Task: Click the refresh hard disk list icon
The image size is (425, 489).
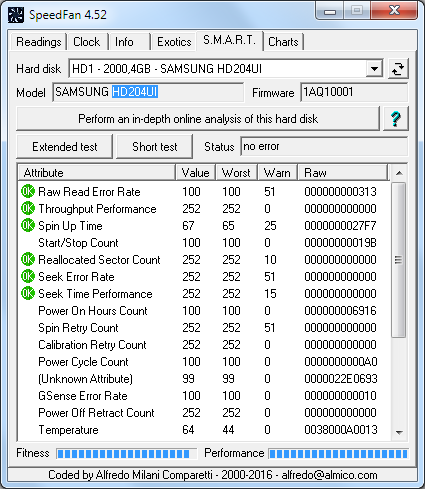Action: click(x=398, y=69)
